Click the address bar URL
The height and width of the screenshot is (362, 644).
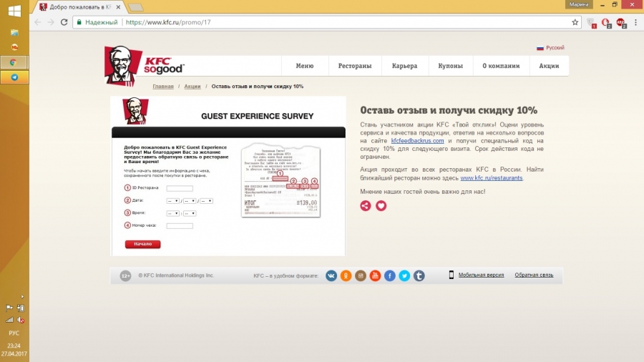coord(168,22)
